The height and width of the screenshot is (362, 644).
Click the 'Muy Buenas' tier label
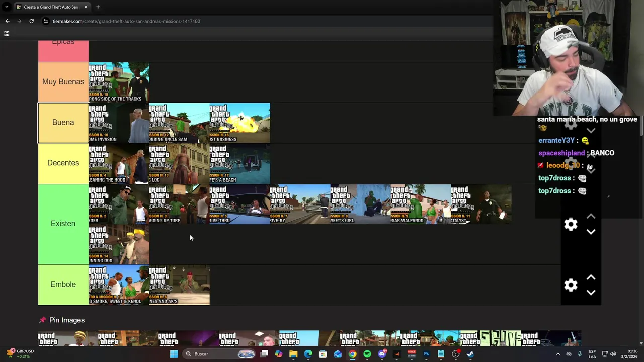[63, 82]
